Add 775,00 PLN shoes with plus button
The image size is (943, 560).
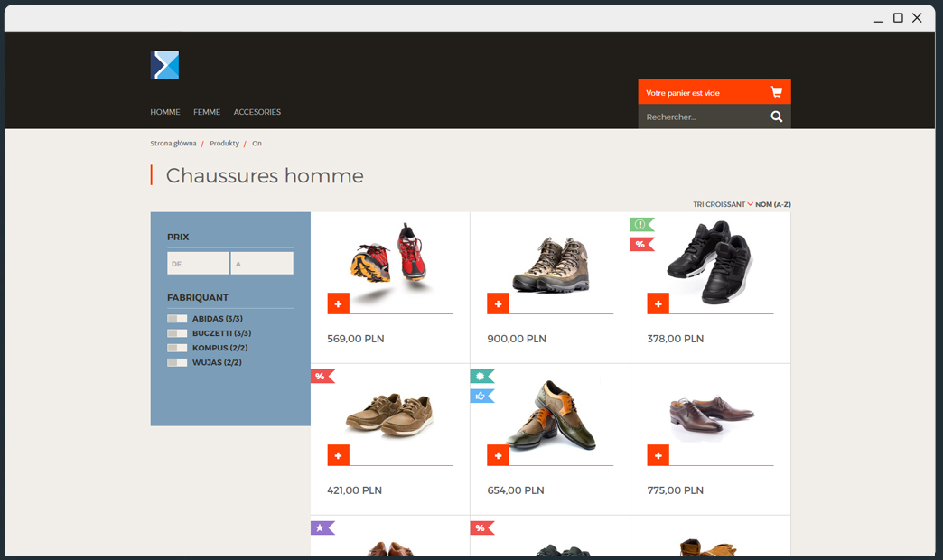coord(658,455)
